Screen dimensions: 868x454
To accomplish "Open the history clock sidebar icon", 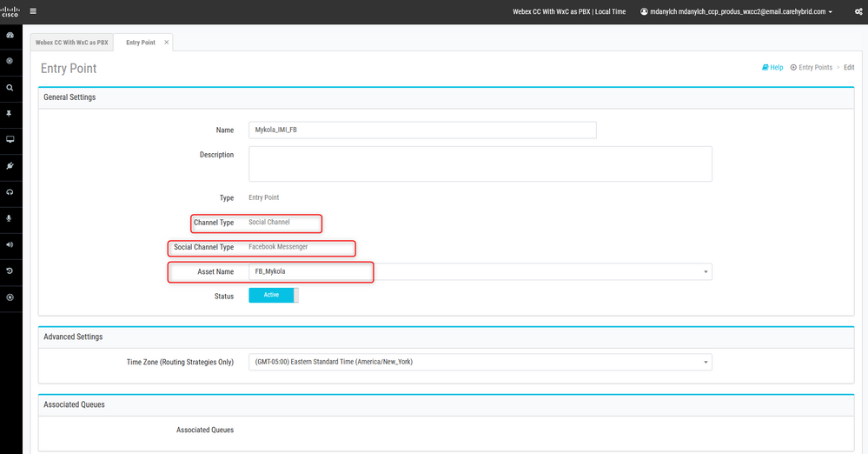I will [x=10, y=271].
